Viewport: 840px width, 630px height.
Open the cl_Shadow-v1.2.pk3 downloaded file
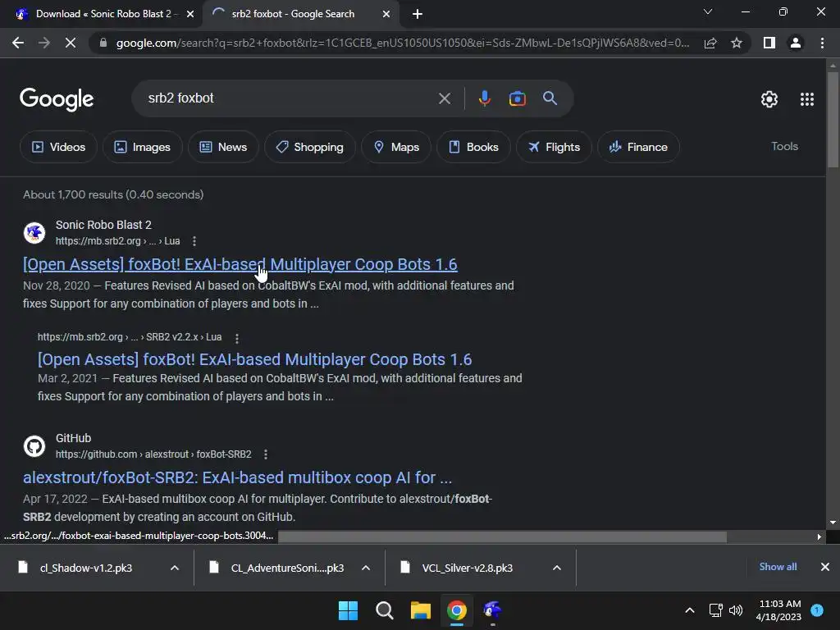point(86,568)
